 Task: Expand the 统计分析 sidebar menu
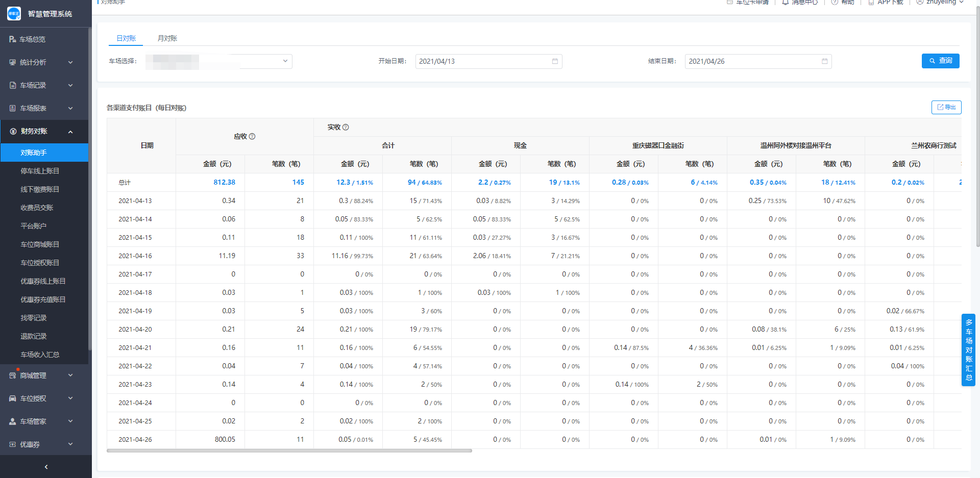coord(41,62)
